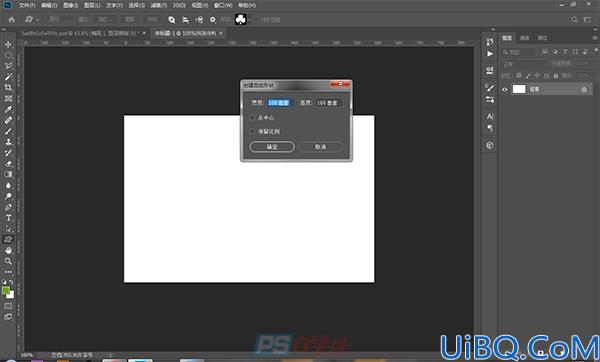Open the layer filter kind dropdown
The height and width of the screenshot is (362, 600).
click(x=519, y=52)
